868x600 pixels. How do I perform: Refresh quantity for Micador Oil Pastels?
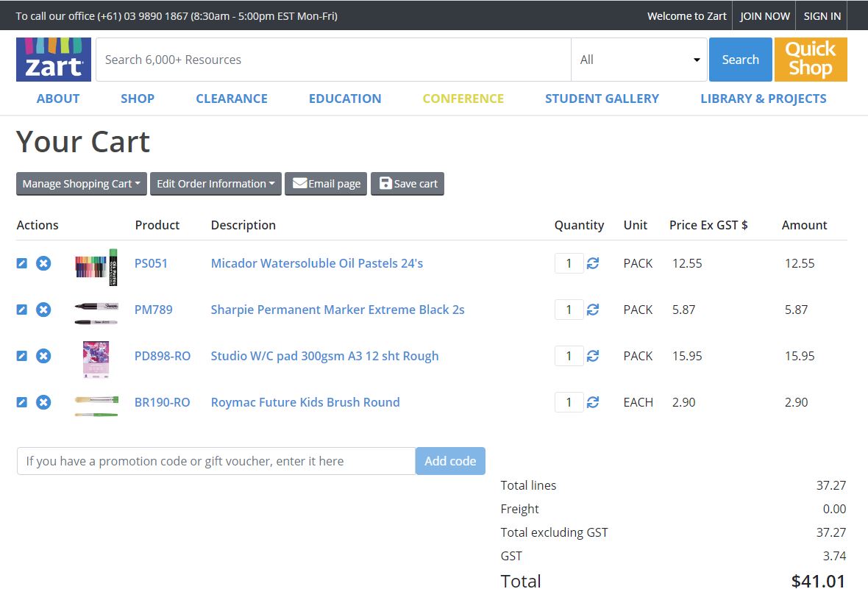click(x=593, y=263)
